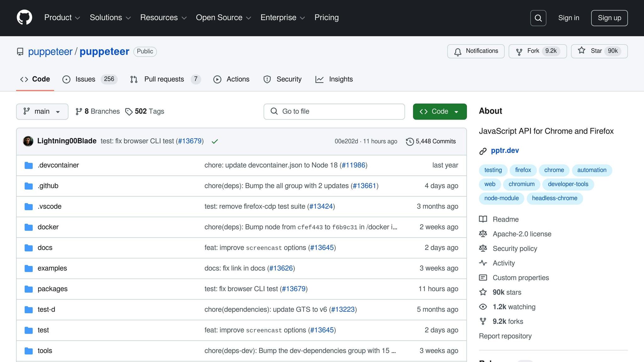
Task: Click the Notifications bell button
Action: [476, 51]
